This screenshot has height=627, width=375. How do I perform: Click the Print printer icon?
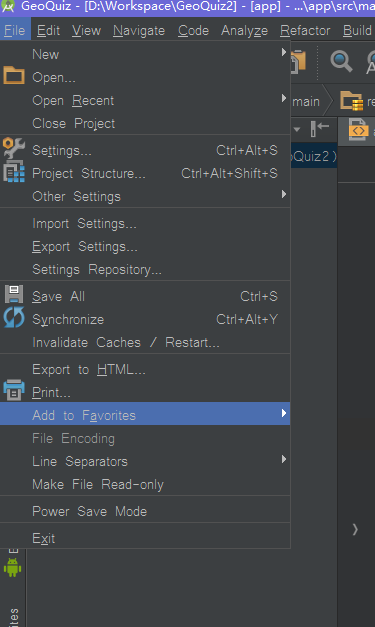point(14,390)
